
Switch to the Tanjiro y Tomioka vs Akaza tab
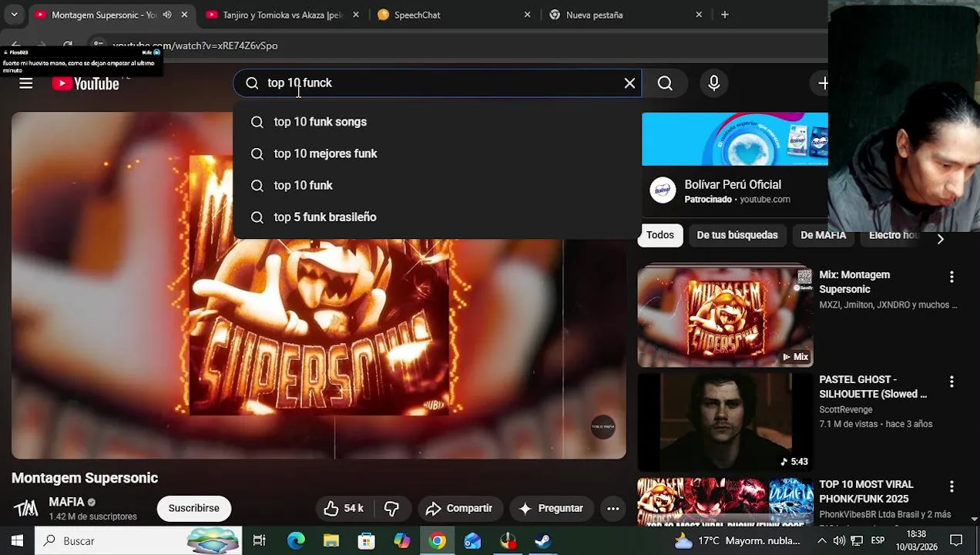pos(282,15)
